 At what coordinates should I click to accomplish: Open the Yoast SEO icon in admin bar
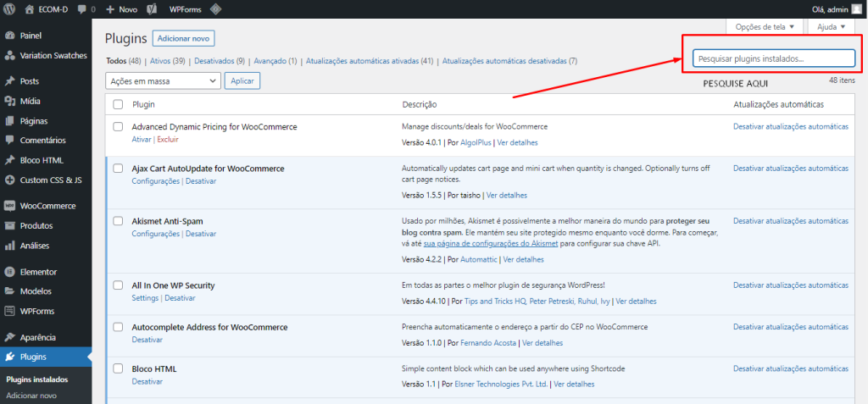coord(152,9)
